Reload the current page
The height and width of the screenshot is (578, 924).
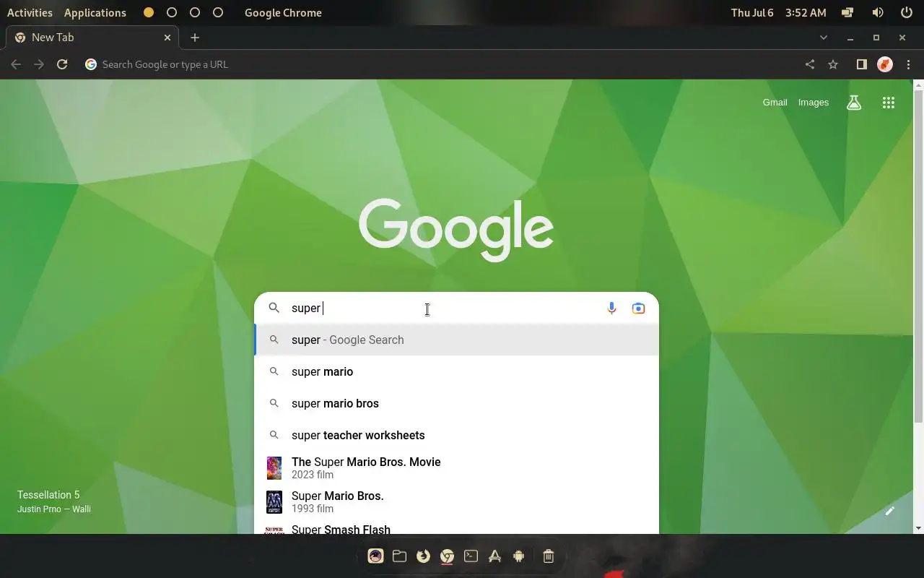pos(62,64)
